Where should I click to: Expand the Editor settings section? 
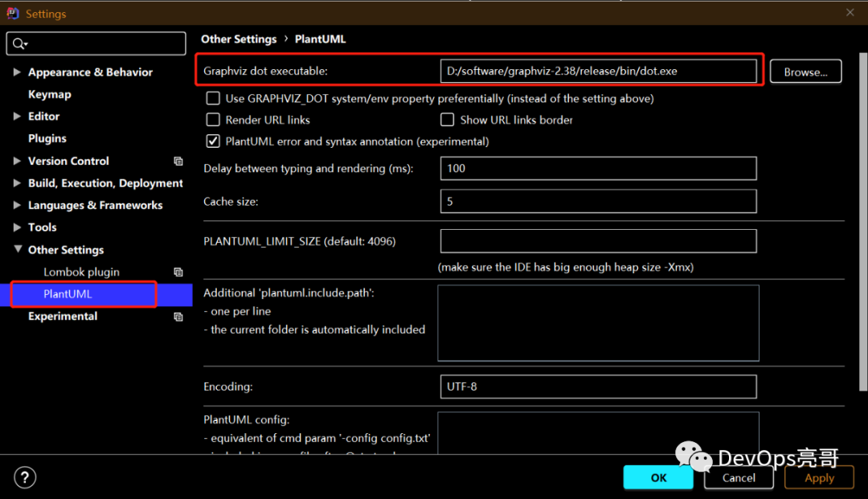click(x=17, y=117)
